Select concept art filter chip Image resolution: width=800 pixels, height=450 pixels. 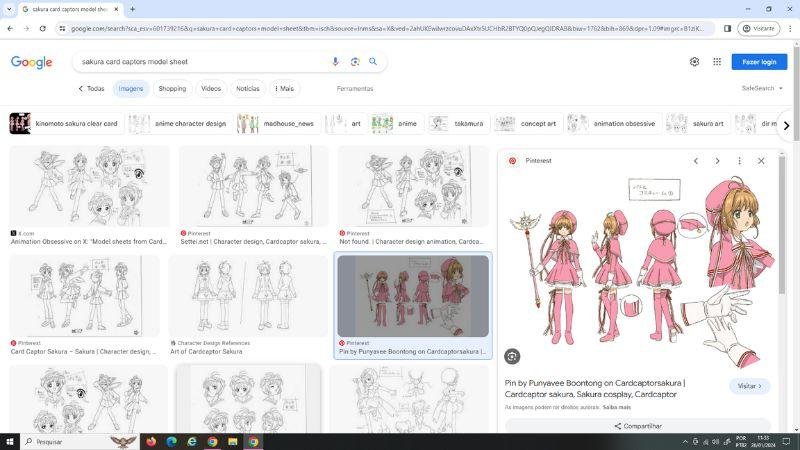[528, 123]
